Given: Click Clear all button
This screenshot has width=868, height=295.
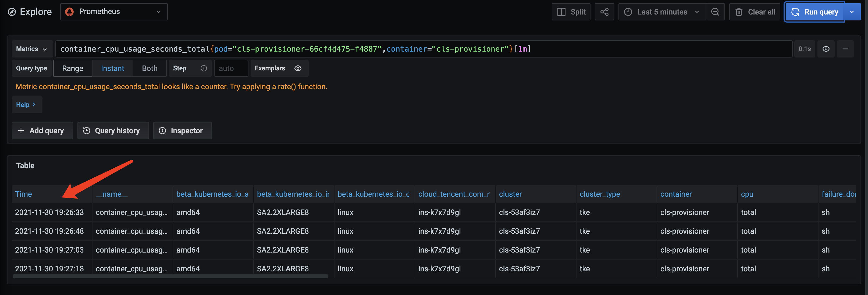Looking at the screenshot, I should (755, 12).
